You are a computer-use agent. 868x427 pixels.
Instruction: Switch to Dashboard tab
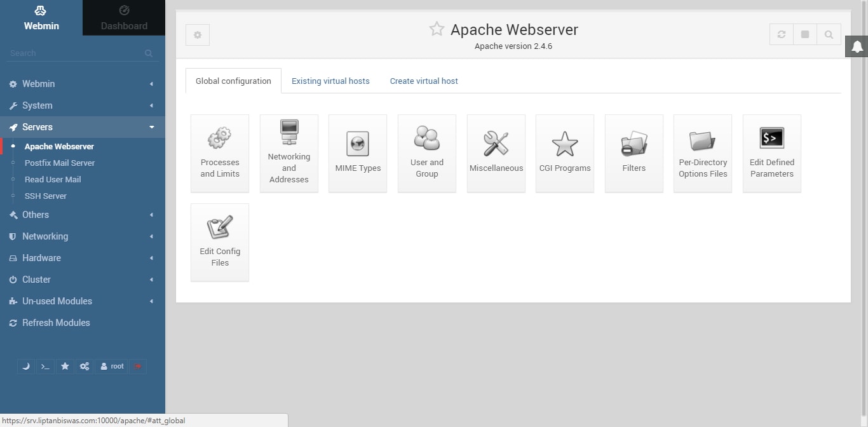(124, 18)
